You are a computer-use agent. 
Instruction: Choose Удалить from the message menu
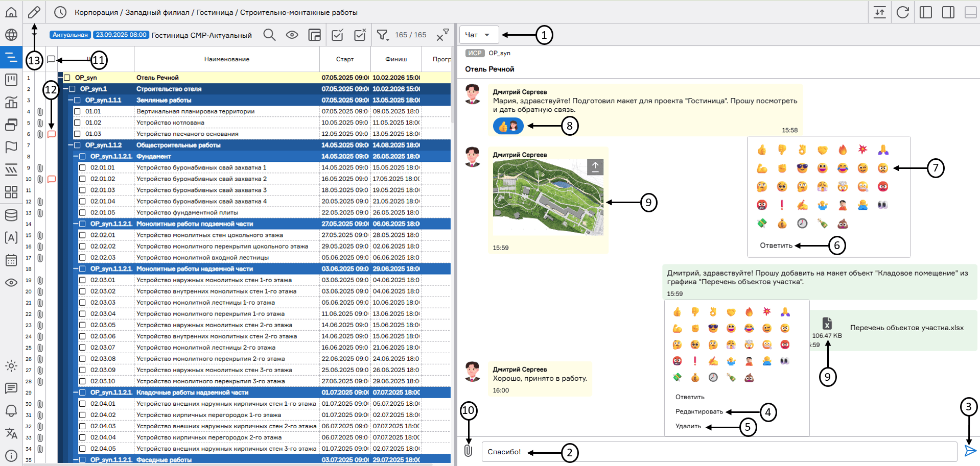pyautogui.click(x=688, y=426)
